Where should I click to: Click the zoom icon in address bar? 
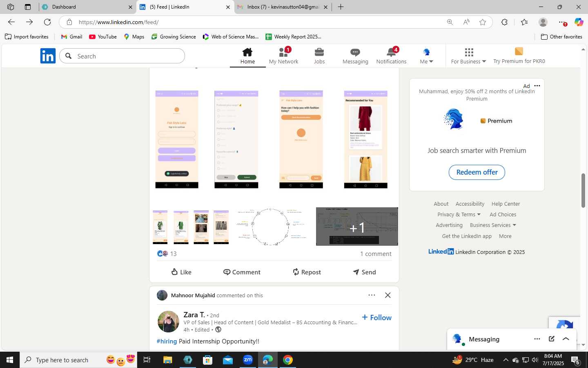pyautogui.click(x=450, y=22)
